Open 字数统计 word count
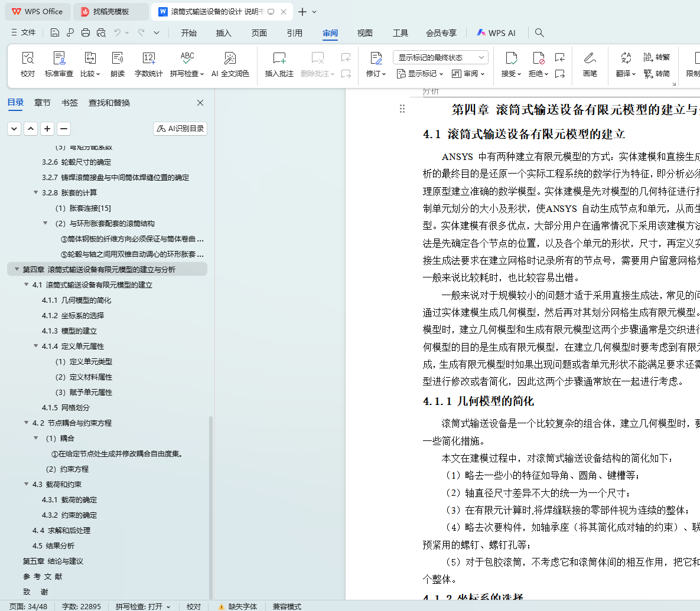The width and height of the screenshot is (700, 611). tap(149, 64)
